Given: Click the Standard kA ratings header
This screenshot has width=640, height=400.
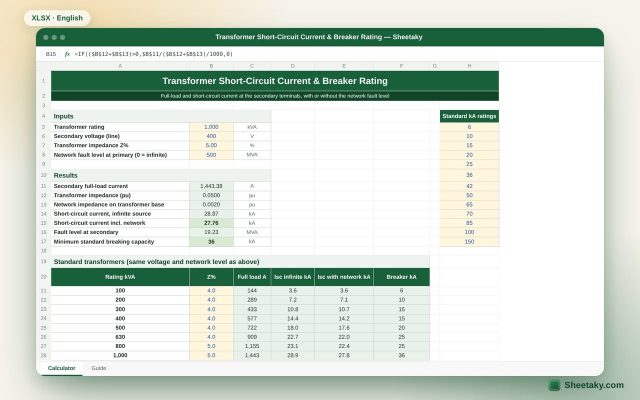Looking at the screenshot, I should tap(469, 116).
